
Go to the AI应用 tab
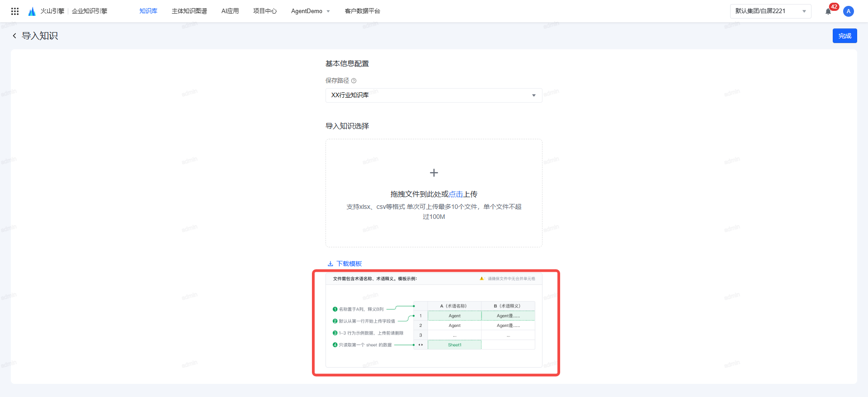coord(230,11)
